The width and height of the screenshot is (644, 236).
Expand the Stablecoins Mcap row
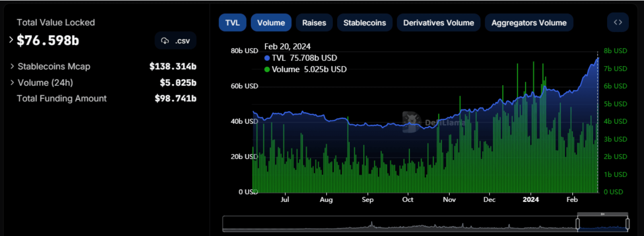click(12, 66)
